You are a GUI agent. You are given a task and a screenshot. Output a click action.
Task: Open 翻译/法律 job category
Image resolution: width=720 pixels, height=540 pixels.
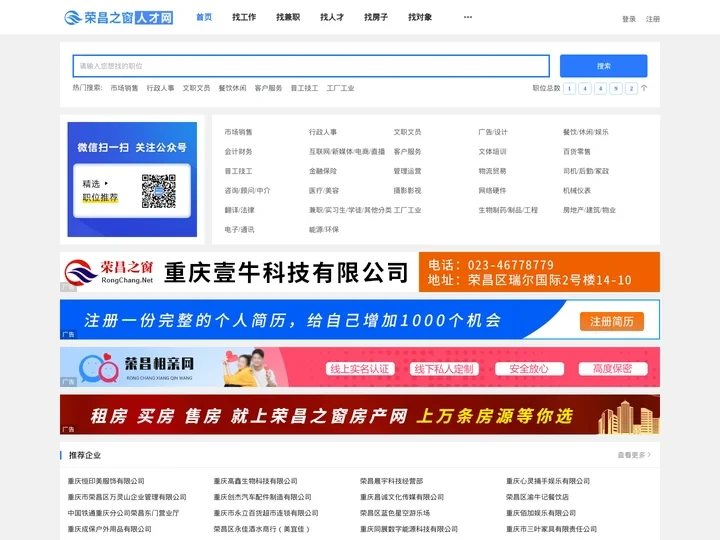click(x=239, y=210)
